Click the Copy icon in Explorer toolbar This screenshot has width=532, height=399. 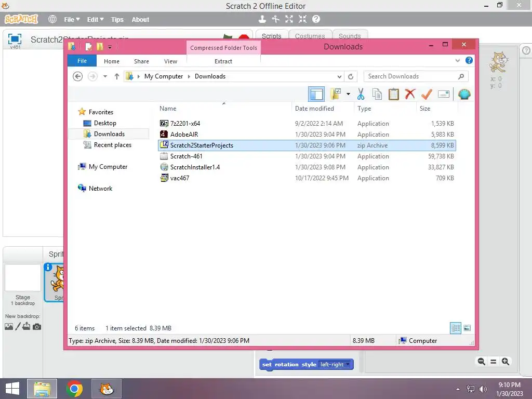(377, 94)
